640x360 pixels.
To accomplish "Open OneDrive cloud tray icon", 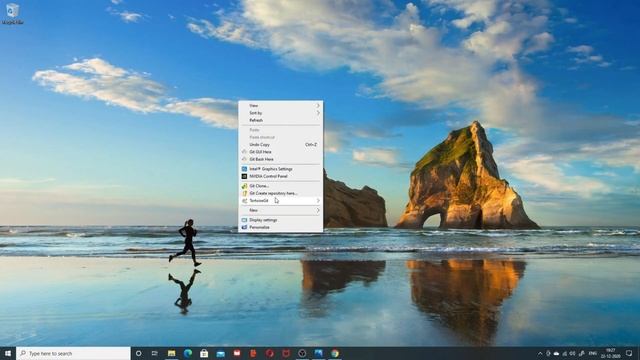I will pyautogui.click(x=556, y=353).
